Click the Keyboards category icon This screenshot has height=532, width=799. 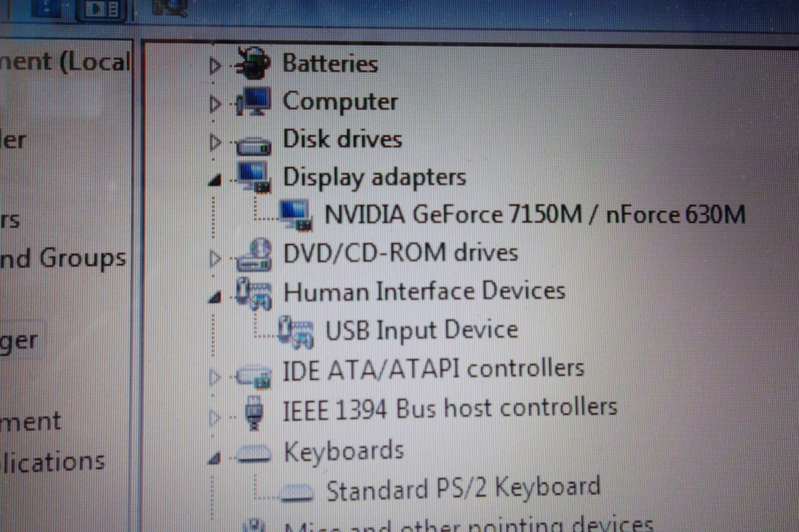[x=254, y=454]
